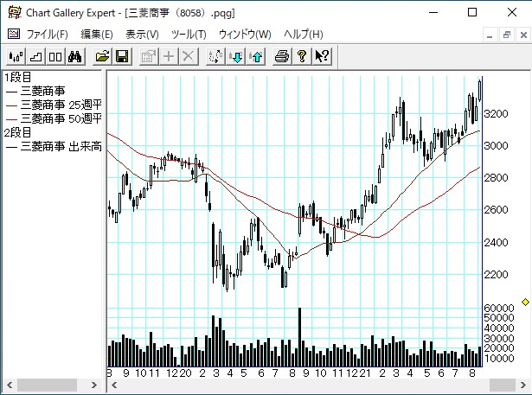Screen dimensions: 532x395
Task: Click the two-pane layout toolbar icon
Action: point(54,57)
